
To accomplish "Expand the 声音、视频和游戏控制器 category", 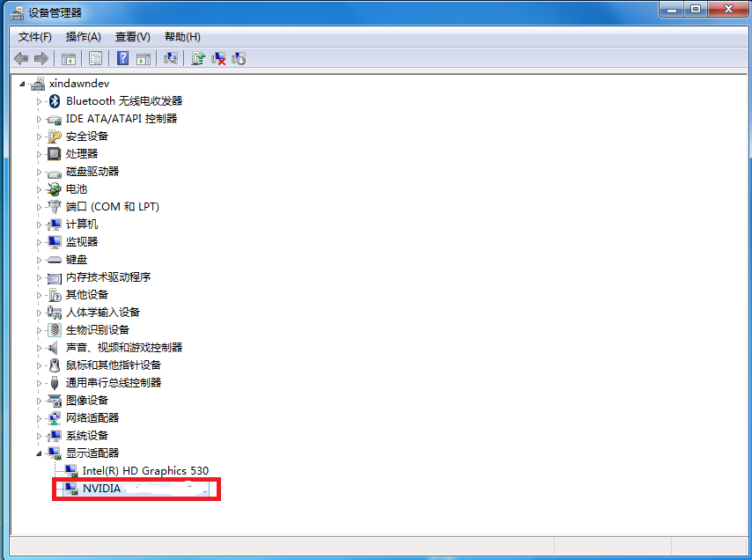I will click(39, 348).
